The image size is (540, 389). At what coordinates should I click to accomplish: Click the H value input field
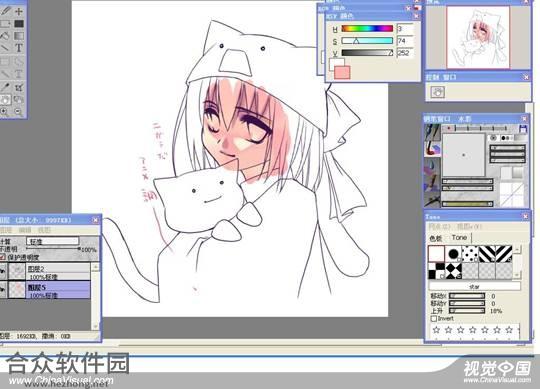405,29
